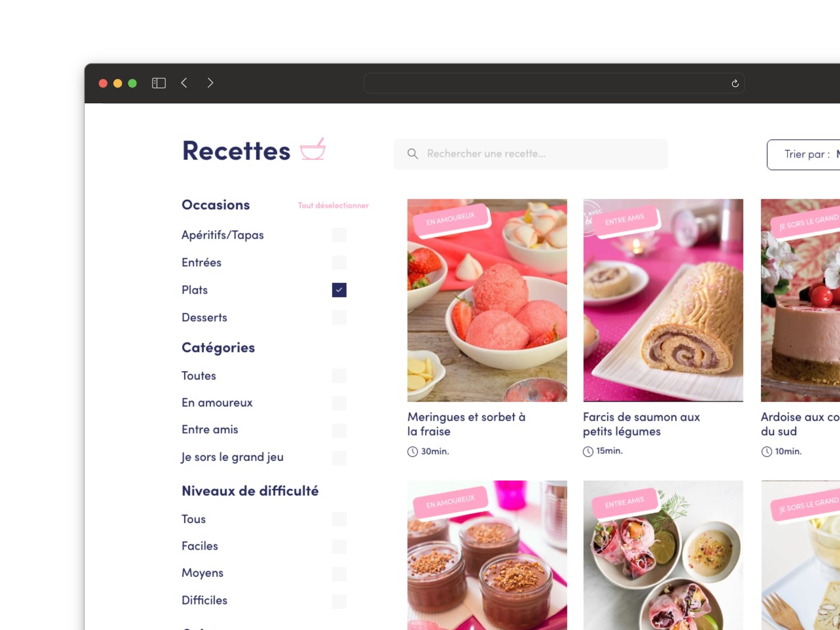Viewport: 840px width, 630px height.
Task: Click clock icon under Meringues recipe
Action: [x=412, y=451]
